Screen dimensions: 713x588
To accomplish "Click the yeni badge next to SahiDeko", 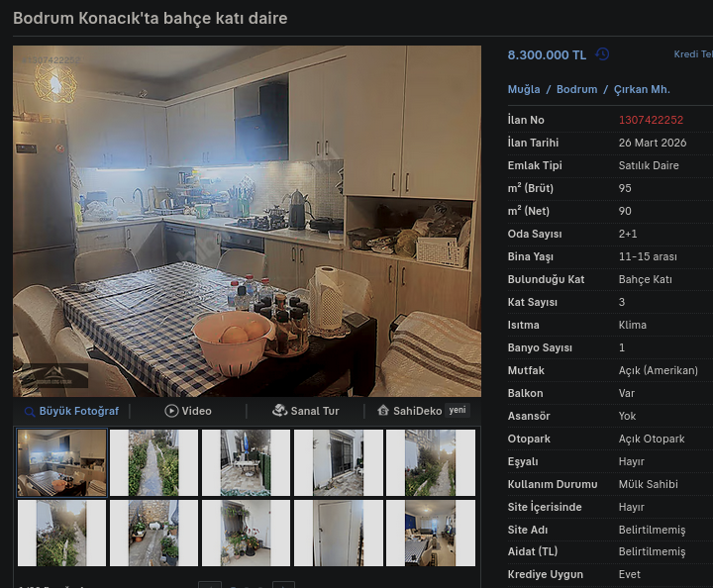I will coord(457,410).
